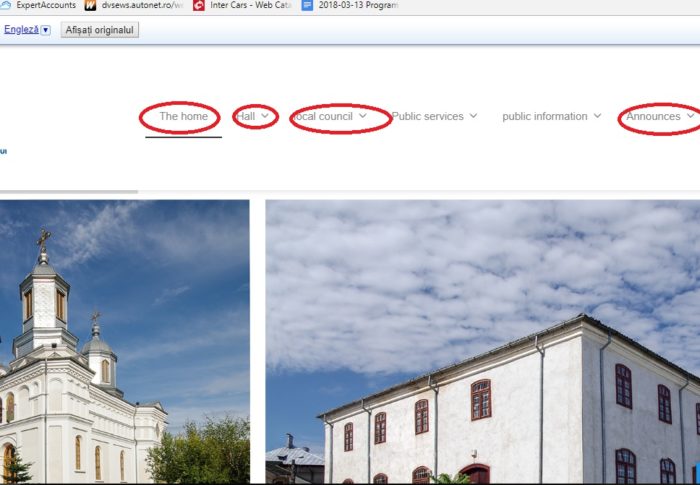
Task: Click the autonet W favicon
Action: point(90,5)
